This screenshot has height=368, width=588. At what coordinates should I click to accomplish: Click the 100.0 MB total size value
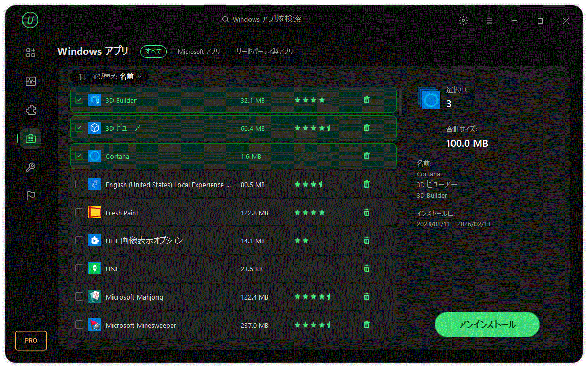pos(467,143)
